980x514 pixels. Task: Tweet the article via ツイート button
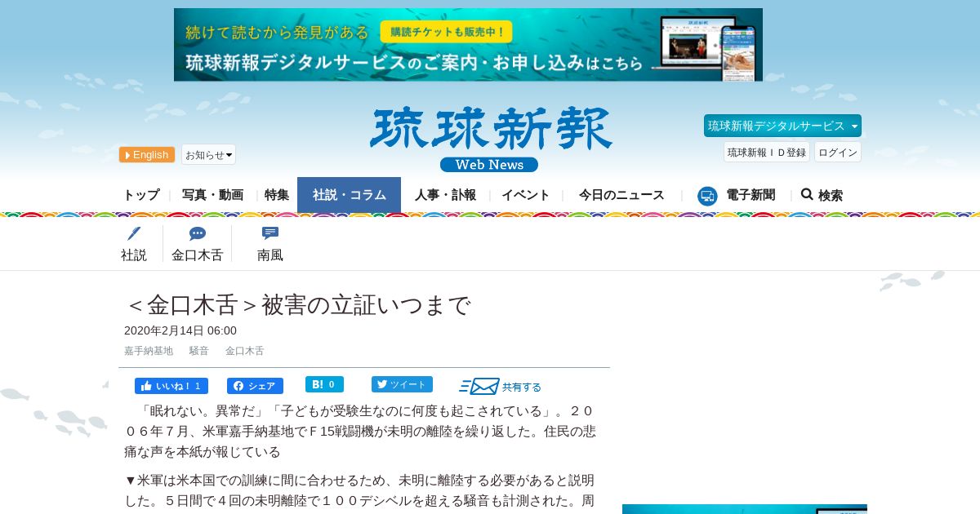pos(402,384)
